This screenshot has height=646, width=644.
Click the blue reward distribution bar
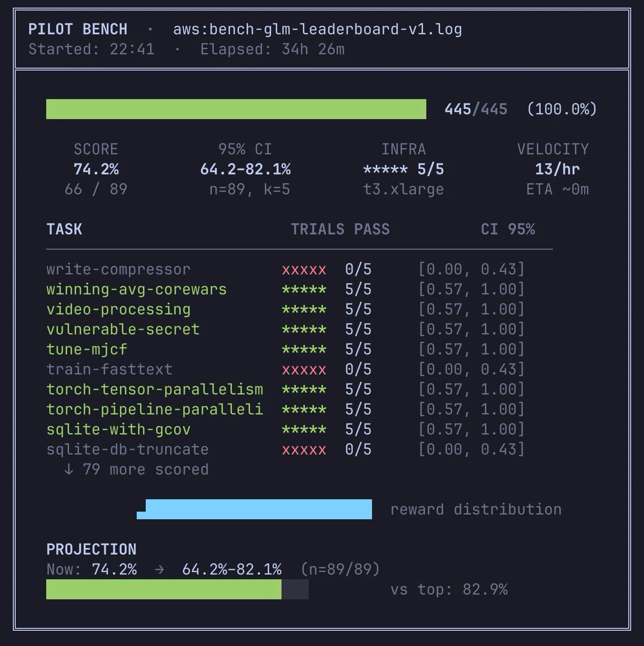click(254, 509)
